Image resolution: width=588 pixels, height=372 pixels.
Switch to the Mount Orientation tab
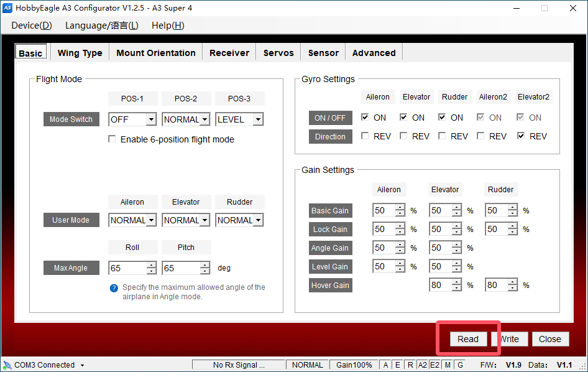[x=155, y=53]
